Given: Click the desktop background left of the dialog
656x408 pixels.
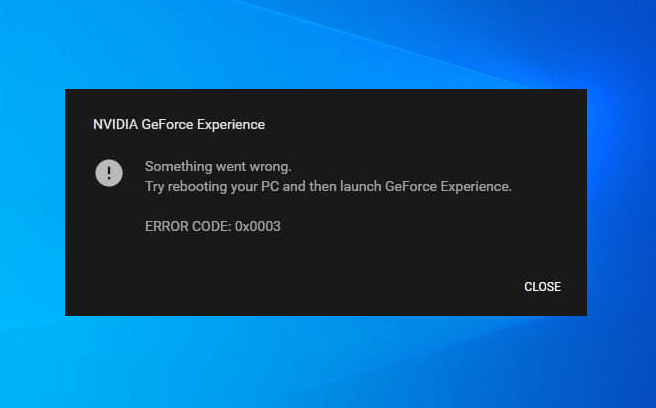Looking at the screenshot, I should pyautogui.click(x=32, y=200).
